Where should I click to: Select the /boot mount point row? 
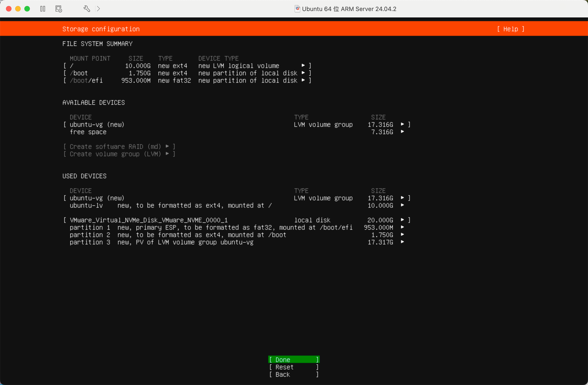pos(187,73)
